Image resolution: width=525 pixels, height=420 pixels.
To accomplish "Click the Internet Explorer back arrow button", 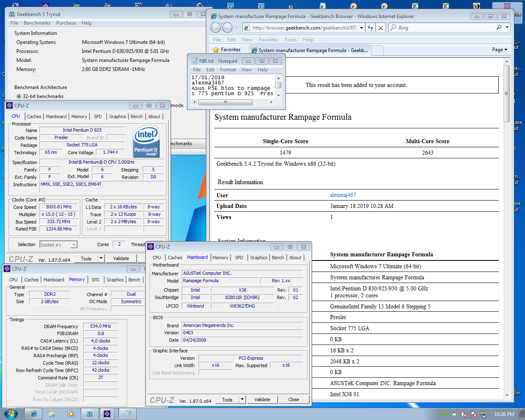I will [x=216, y=27].
